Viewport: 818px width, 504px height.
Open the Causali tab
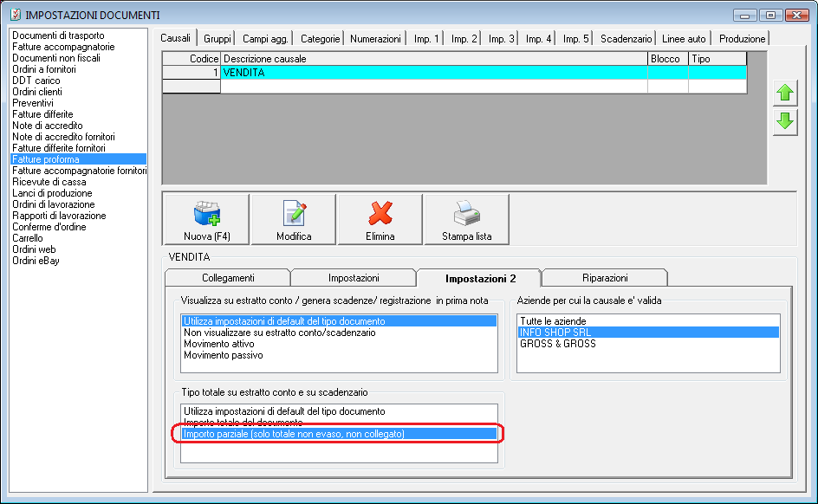click(175, 38)
